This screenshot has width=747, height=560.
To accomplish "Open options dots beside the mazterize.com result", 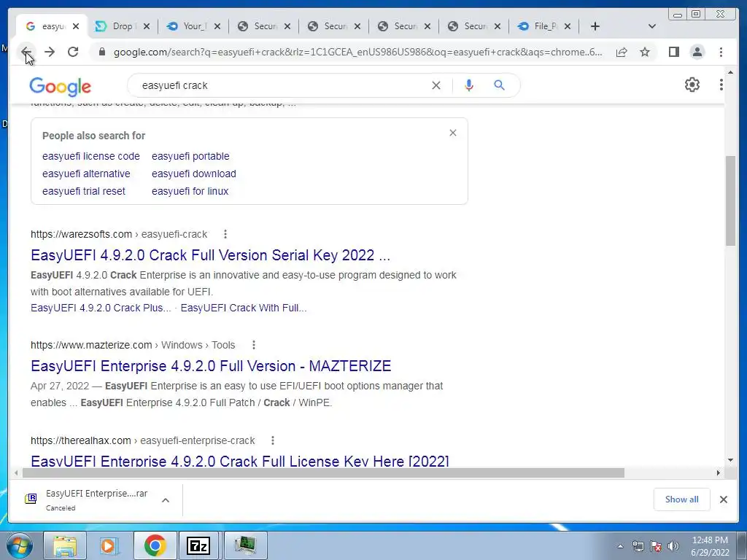I will click(x=253, y=345).
